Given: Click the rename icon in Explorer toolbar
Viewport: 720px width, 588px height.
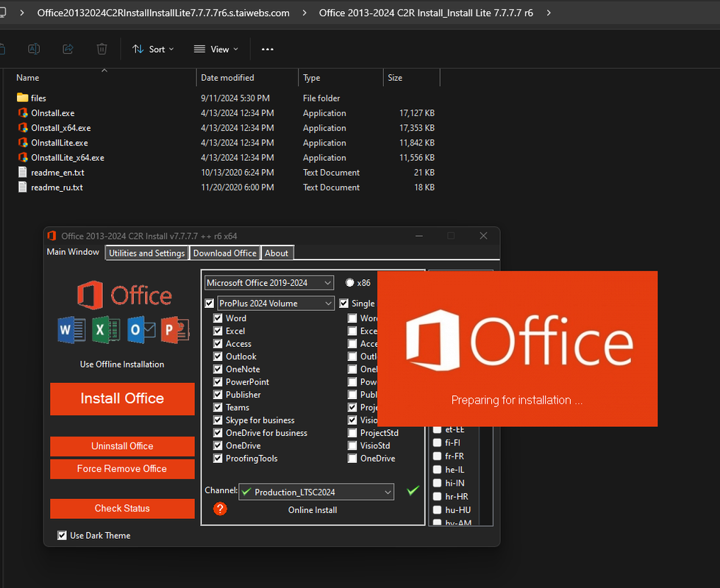Looking at the screenshot, I should coord(34,49).
